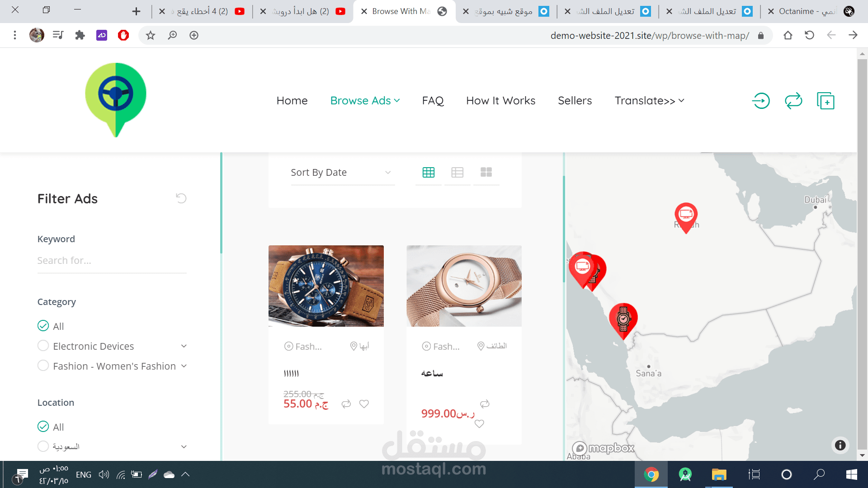Open the Mapbox attribution info icon
868x488 pixels.
coord(840,446)
